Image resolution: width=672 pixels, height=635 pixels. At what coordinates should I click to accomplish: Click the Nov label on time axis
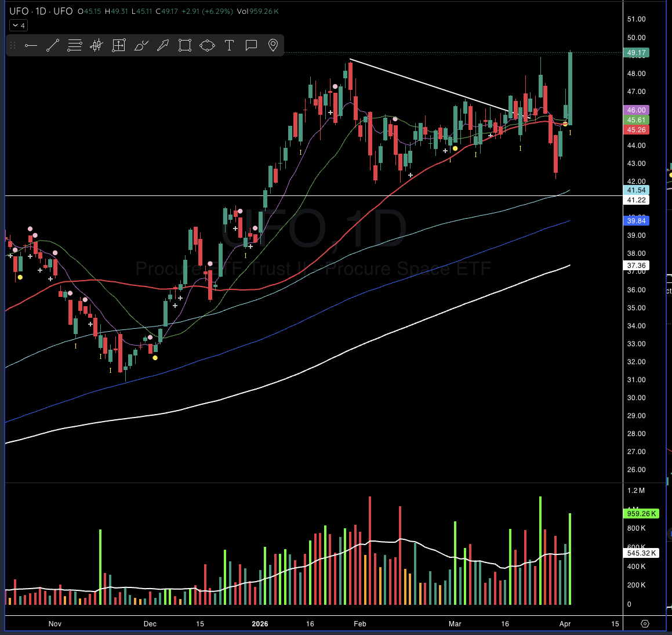(x=55, y=624)
